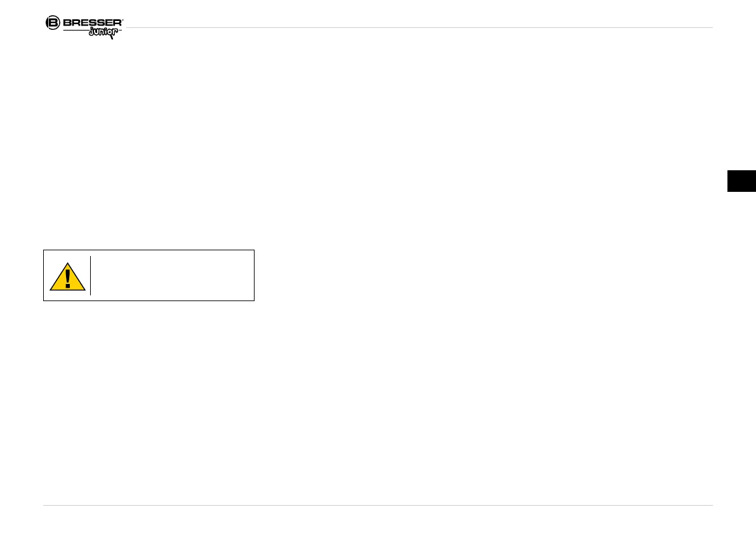
Task: Click the letter B inside the circular emblem
Action: click(53, 23)
